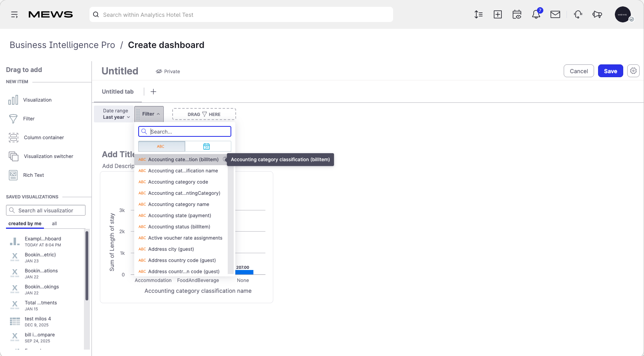Select saved visualization Bookin...okings
The height and width of the screenshot is (356, 644).
[x=42, y=289]
